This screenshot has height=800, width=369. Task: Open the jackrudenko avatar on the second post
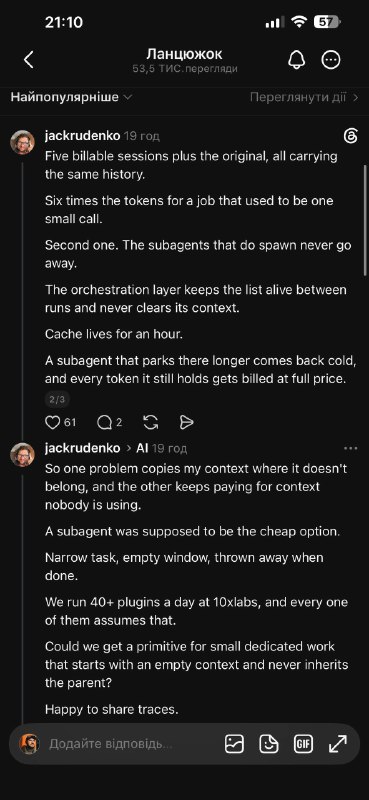[x=23, y=455]
